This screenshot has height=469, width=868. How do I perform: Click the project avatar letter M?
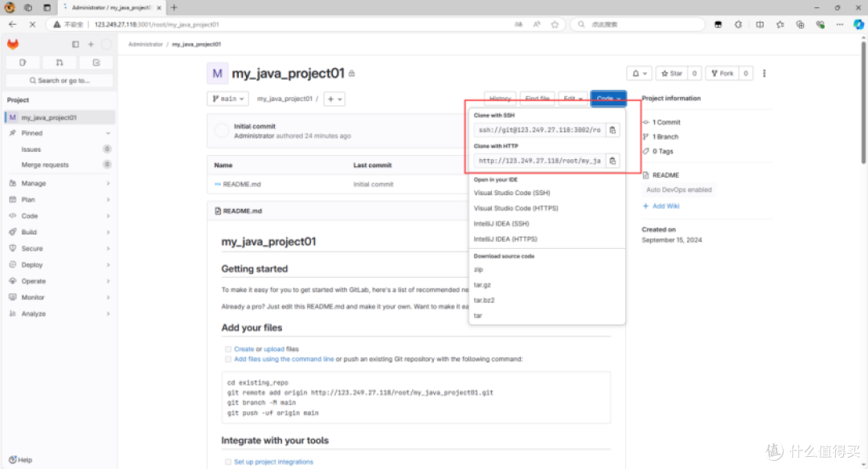point(217,74)
